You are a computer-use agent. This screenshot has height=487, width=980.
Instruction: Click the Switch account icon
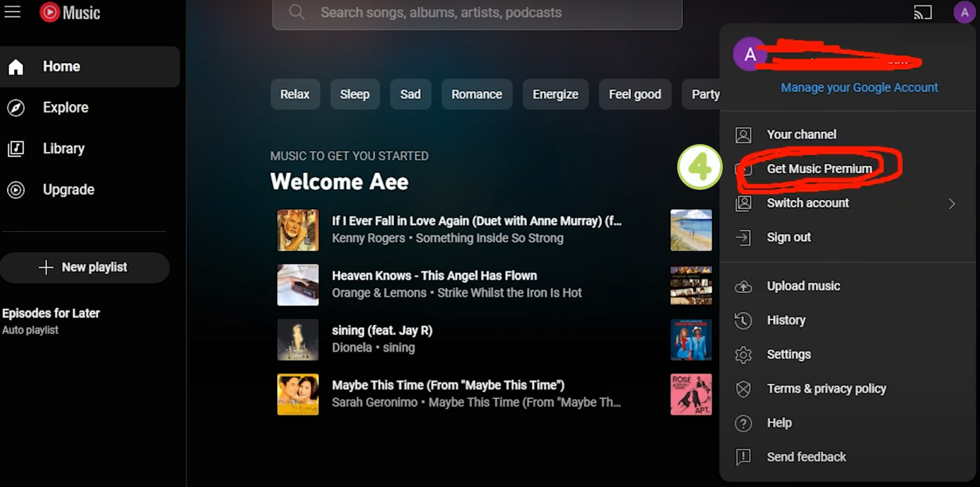pos(743,203)
